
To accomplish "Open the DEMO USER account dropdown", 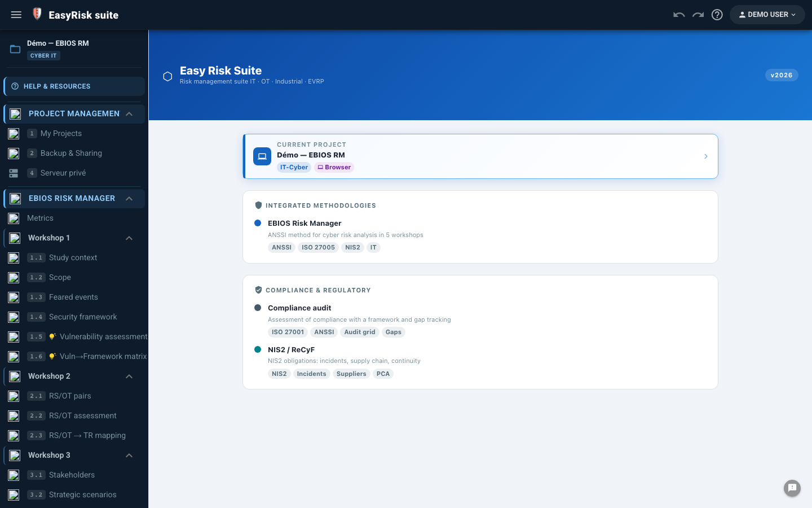I will coord(767,15).
